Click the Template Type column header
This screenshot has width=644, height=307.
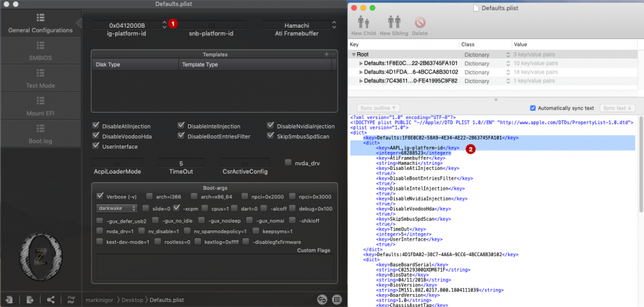[x=255, y=65]
